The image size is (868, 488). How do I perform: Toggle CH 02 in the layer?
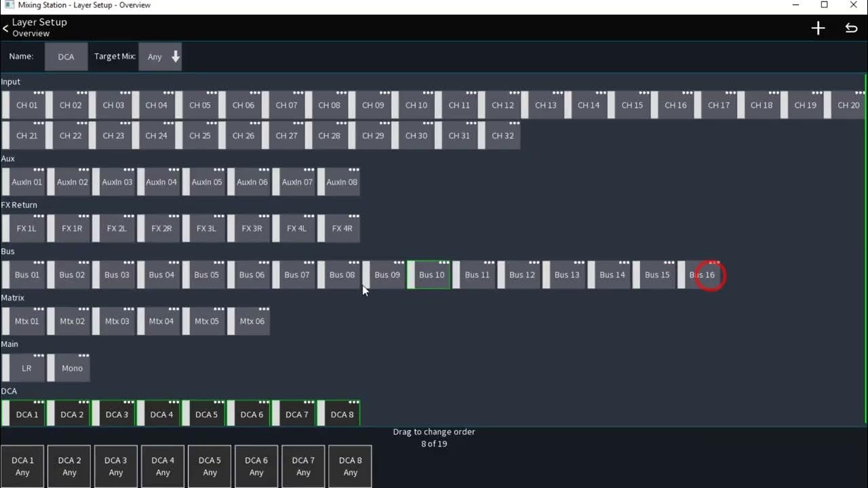pos(67,105)
